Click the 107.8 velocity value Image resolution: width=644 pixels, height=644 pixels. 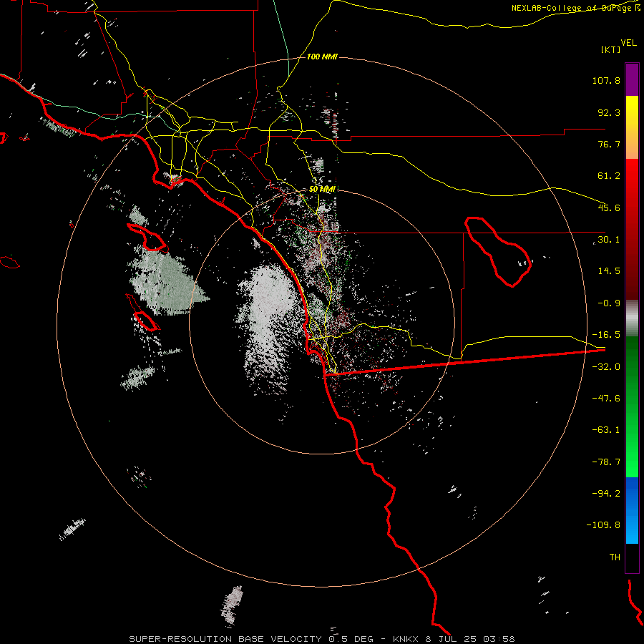pyautogui.click(x=606, y=80)
